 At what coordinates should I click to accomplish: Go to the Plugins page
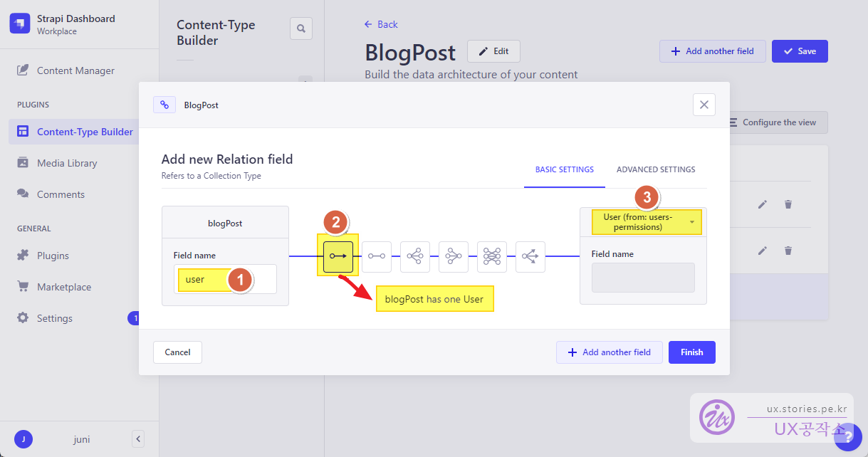point(53,256)
